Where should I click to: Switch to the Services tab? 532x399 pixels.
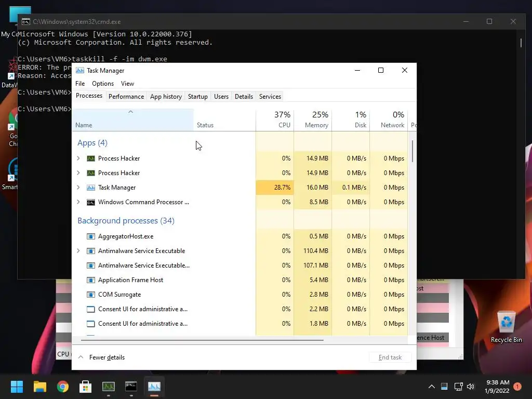(270, 97)
